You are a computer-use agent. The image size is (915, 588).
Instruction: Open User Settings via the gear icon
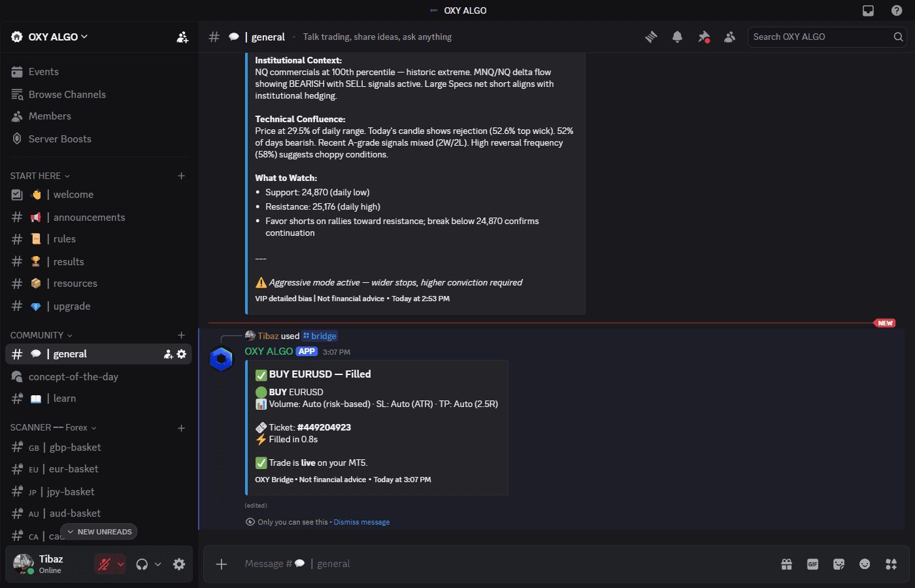coord(179,564)
